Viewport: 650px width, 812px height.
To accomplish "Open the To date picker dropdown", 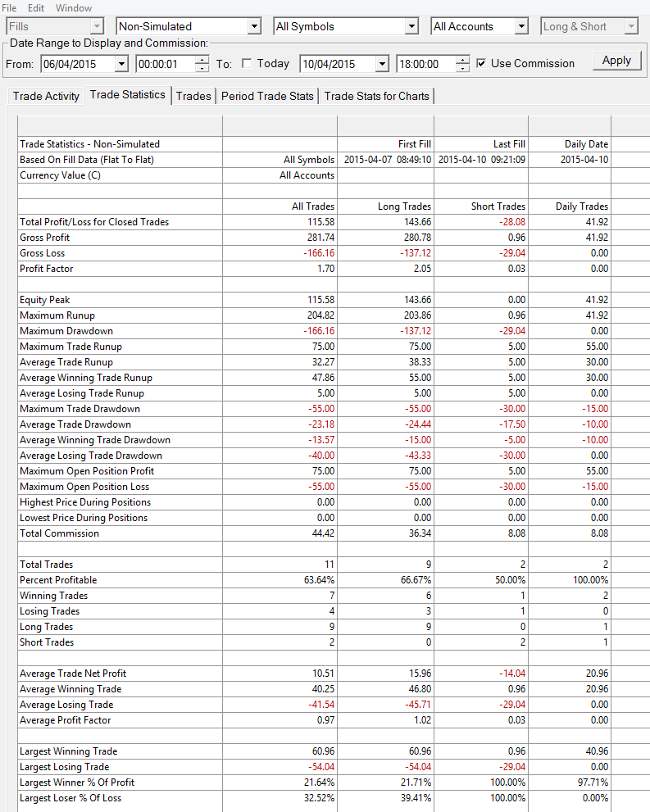I will click(x=382, y=64).
